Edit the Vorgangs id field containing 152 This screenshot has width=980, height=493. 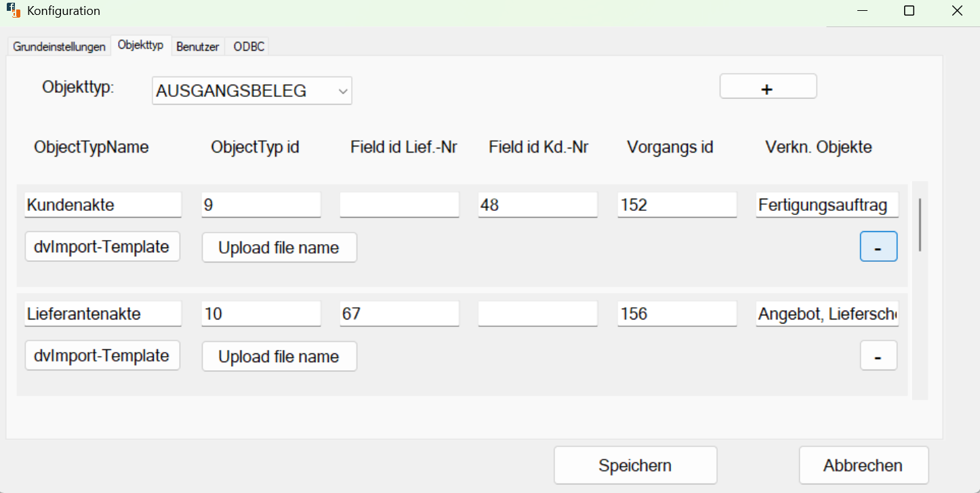676,204
